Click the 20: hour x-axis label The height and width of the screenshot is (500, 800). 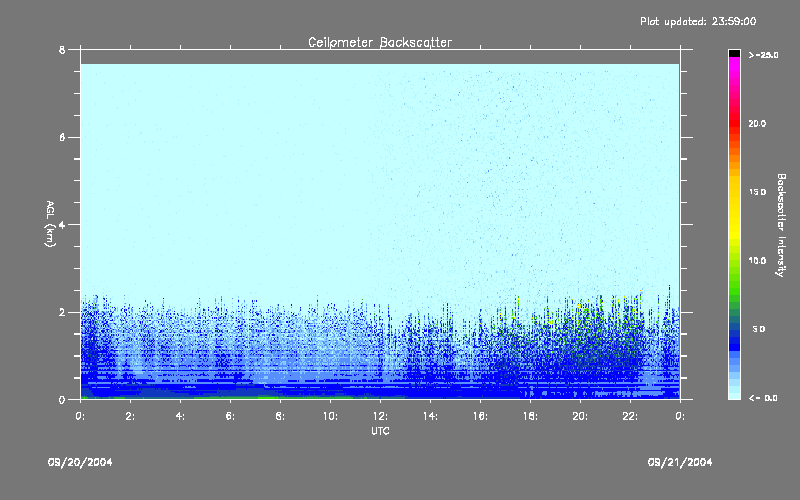pos(580,416)
